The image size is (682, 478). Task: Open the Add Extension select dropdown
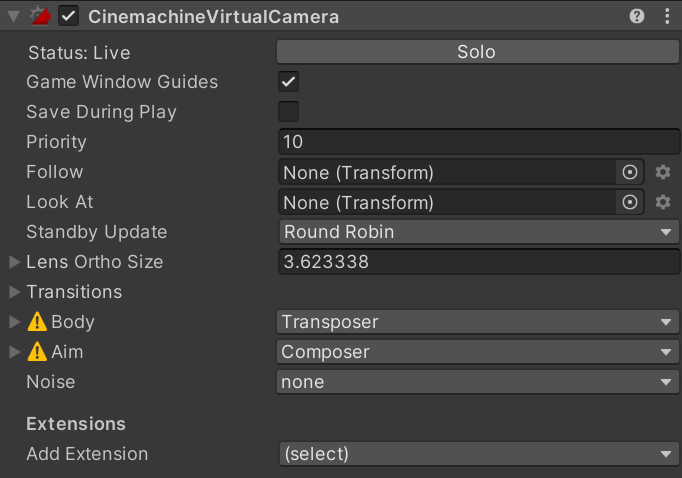(478, 454)
